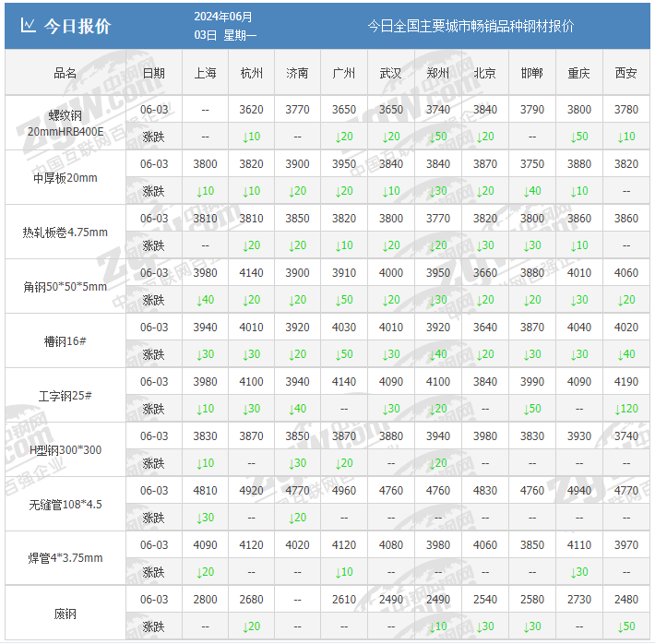
Task: Click 焊管 Chongqing price 4110
Action: (579, 545)
